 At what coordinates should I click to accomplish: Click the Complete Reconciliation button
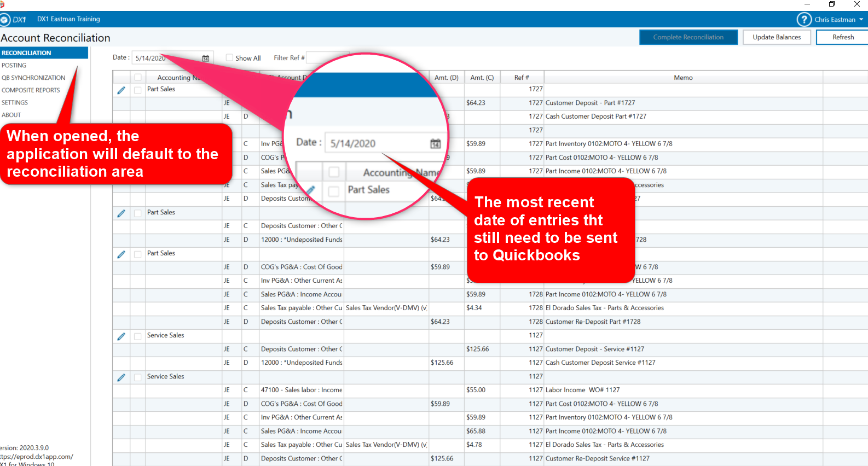click(x=688, y=37)
